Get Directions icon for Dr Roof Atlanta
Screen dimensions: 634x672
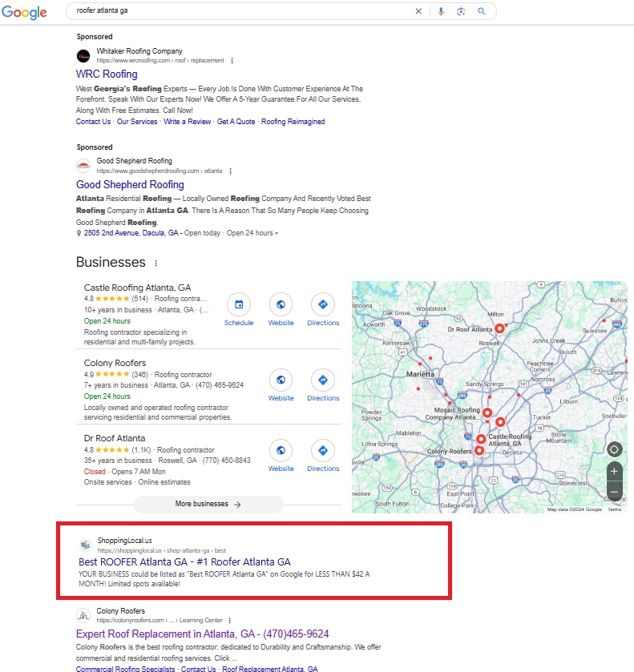click(322, 450)
